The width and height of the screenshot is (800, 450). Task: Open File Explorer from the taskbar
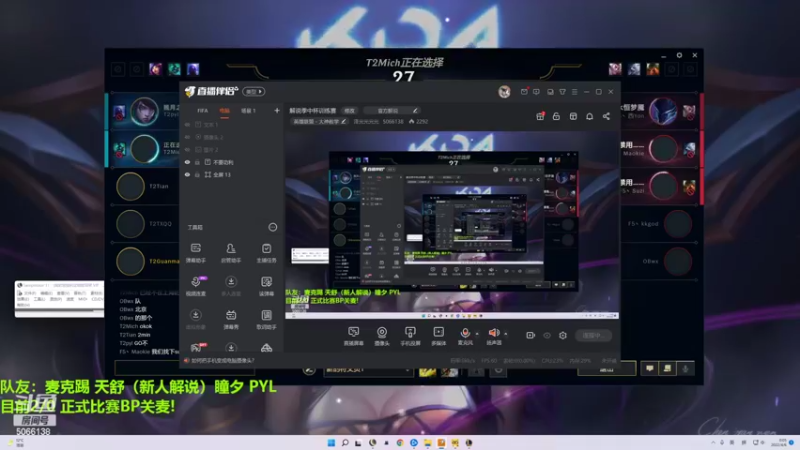pyautogui.click(x=428, y=442)
